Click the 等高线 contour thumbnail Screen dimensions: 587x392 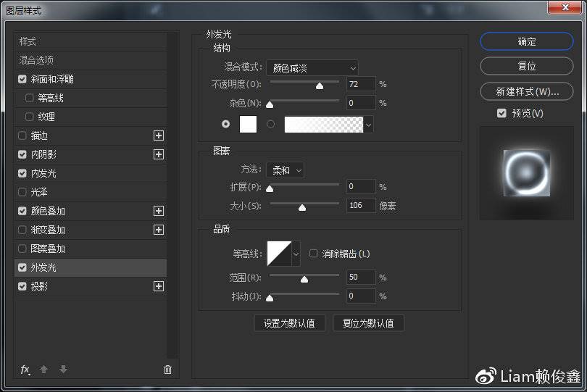tap(279, 254)
